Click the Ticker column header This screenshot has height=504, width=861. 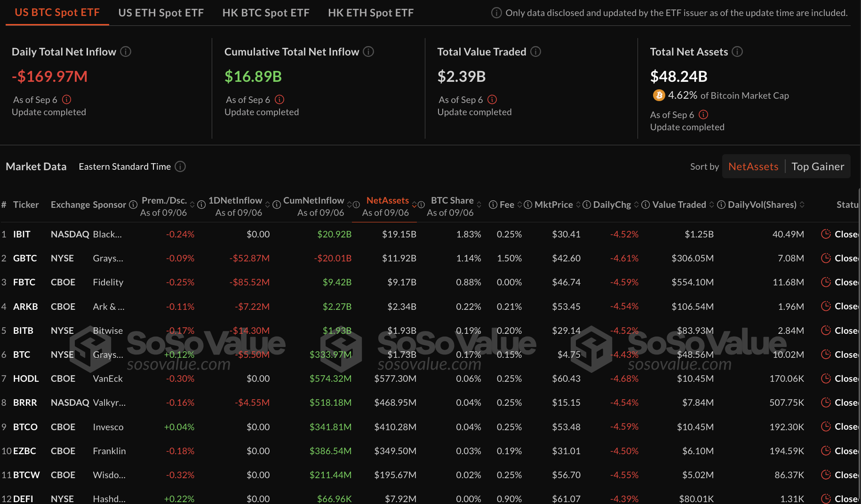pos(26,205)
